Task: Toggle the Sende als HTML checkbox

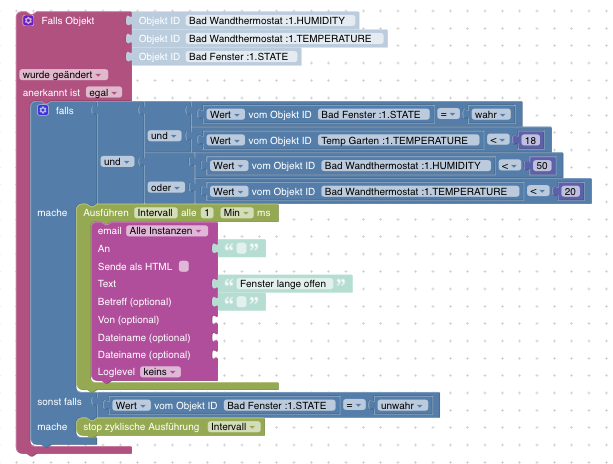Action: (x=184, y=266)
